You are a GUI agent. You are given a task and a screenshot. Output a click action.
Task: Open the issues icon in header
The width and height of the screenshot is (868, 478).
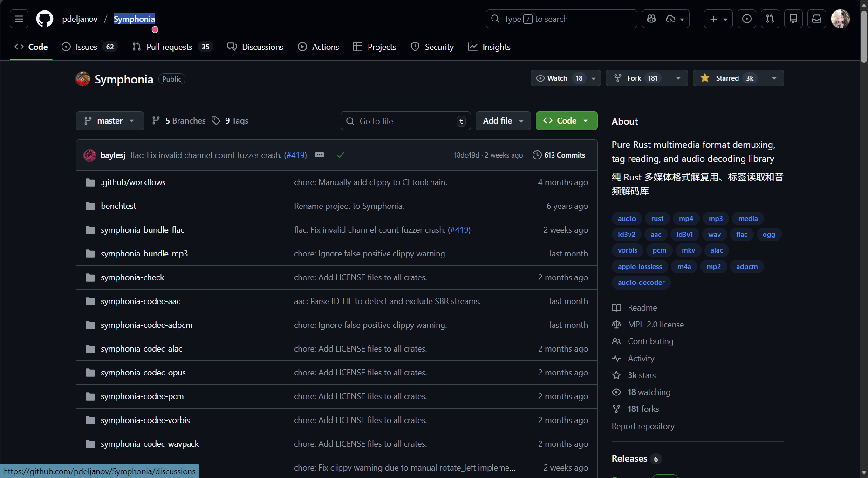[746, 19]
